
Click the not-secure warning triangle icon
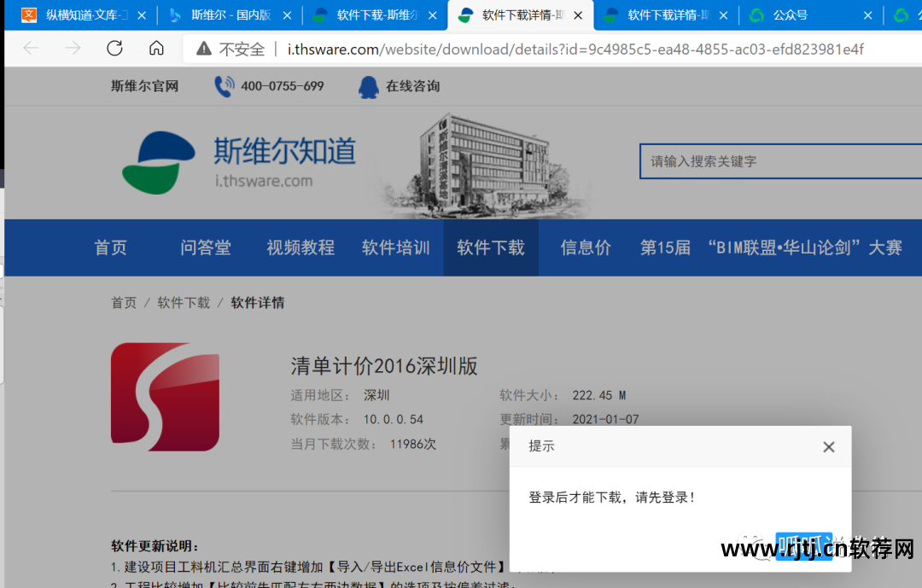tap(203, 49)
